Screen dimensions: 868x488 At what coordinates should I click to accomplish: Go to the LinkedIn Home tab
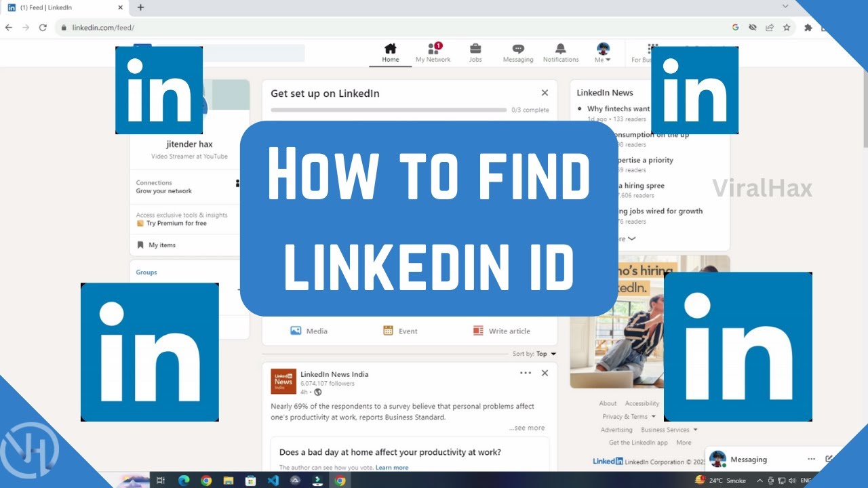[391, 53]
